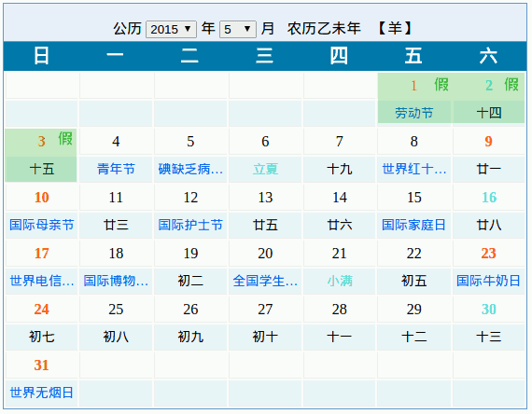Click the 立夏 solar term
This screenshot has height=414, width=532.
pyautogui.click(x=265, y=169)
